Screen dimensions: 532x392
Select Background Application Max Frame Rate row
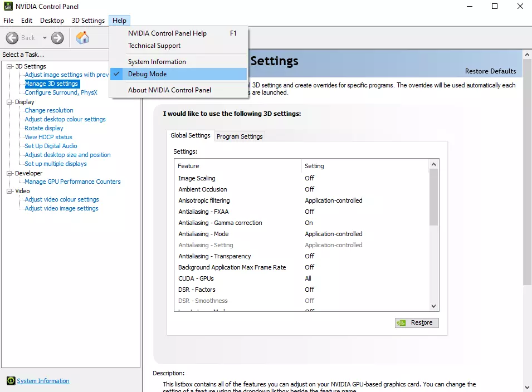tap(301, 267)
